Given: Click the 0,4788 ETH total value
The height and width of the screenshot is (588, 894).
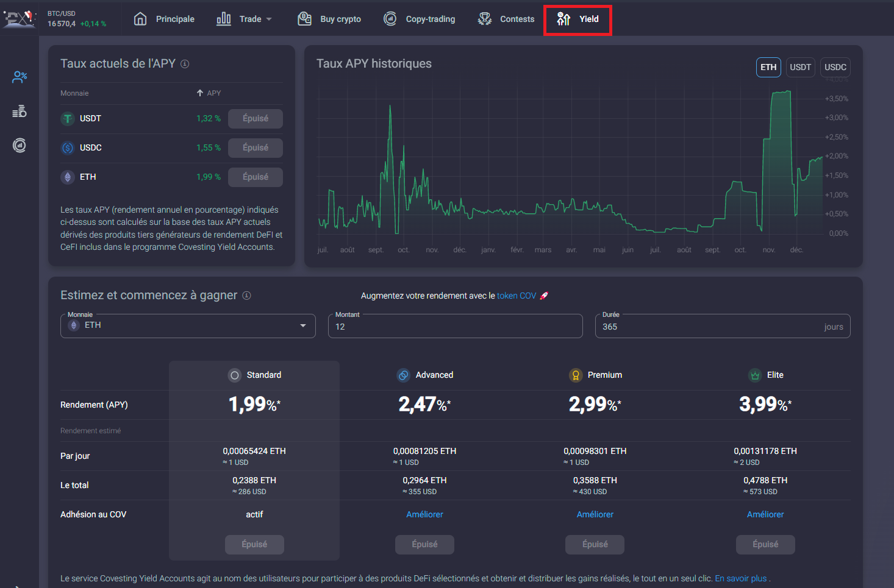Looking at the screenshot, I should [765, 481].
